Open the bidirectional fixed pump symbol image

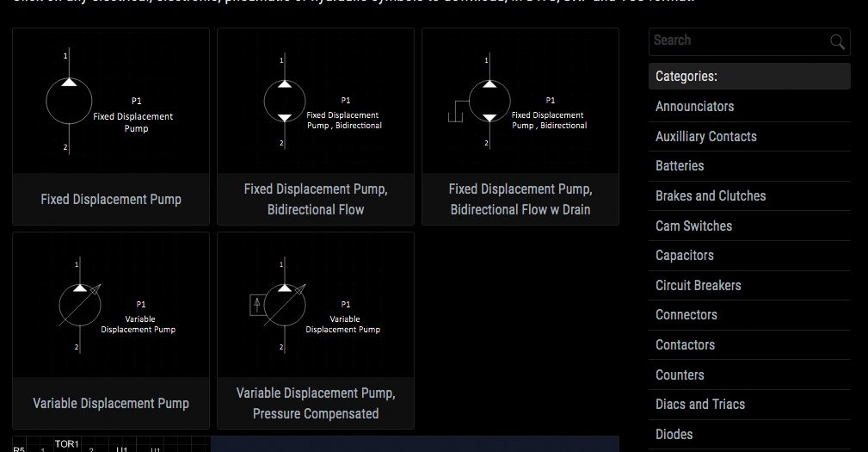pyautogui.click(x=315, y=102)
